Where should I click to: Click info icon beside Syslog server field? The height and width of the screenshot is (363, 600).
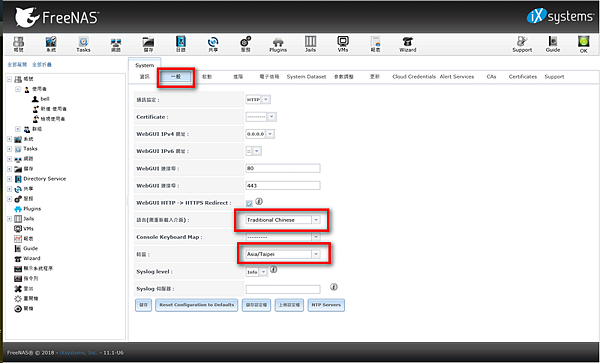click(334, 287)
